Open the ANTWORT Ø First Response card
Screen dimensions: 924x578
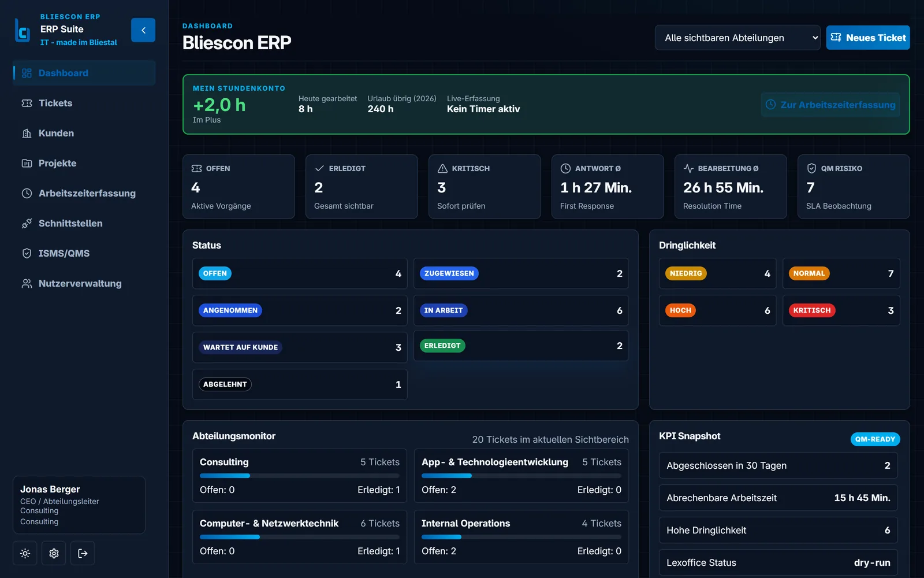608,187
